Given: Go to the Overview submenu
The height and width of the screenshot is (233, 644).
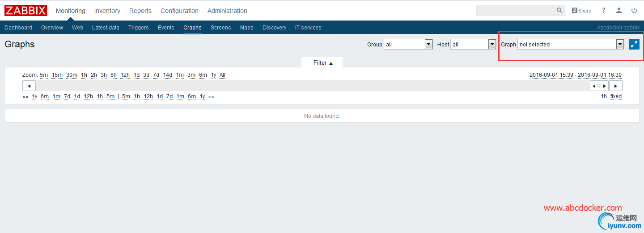Looking at the screenshot, I should (x=52, y=28).
